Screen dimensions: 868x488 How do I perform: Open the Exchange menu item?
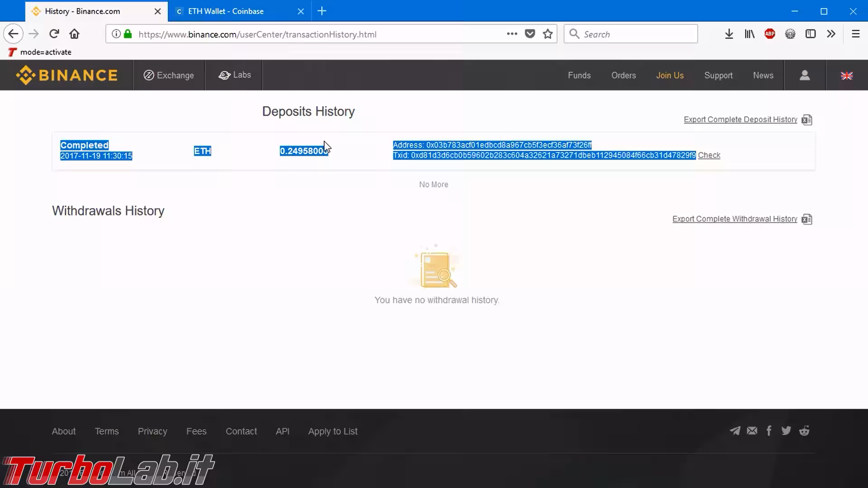pos(169,75)
